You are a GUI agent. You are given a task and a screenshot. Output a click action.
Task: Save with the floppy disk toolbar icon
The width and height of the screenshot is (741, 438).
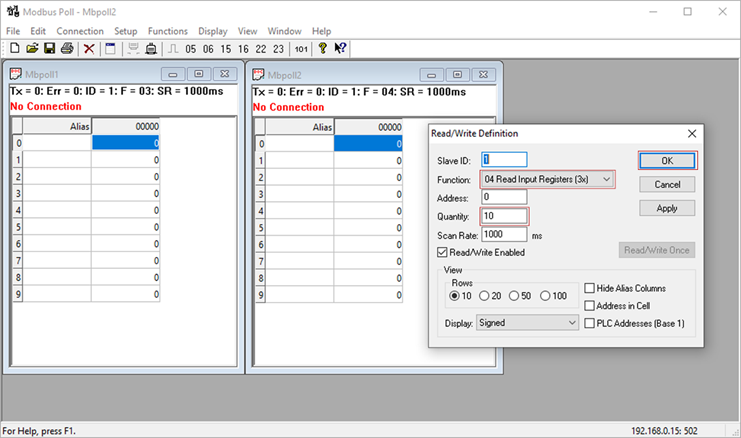(x=50, y=48)
